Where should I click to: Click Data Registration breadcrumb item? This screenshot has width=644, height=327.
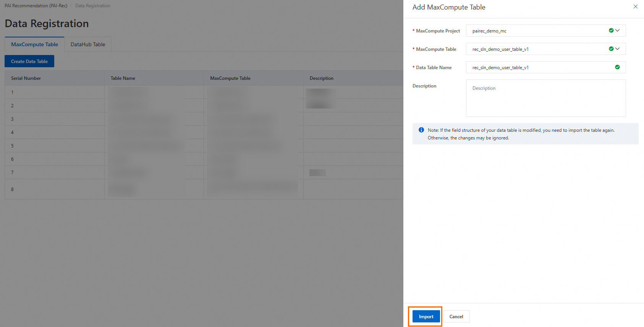click(x=92, y=6)
